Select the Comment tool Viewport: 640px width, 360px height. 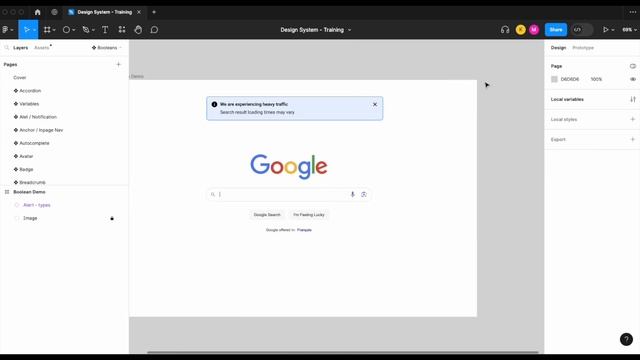point(154,30)
